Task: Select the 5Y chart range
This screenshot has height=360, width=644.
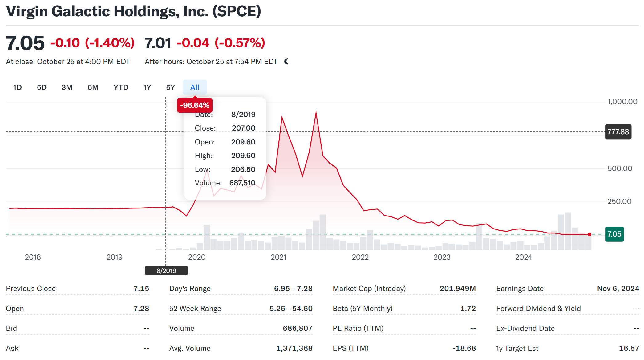Action: pyautogui.click(x=170, y=87)
